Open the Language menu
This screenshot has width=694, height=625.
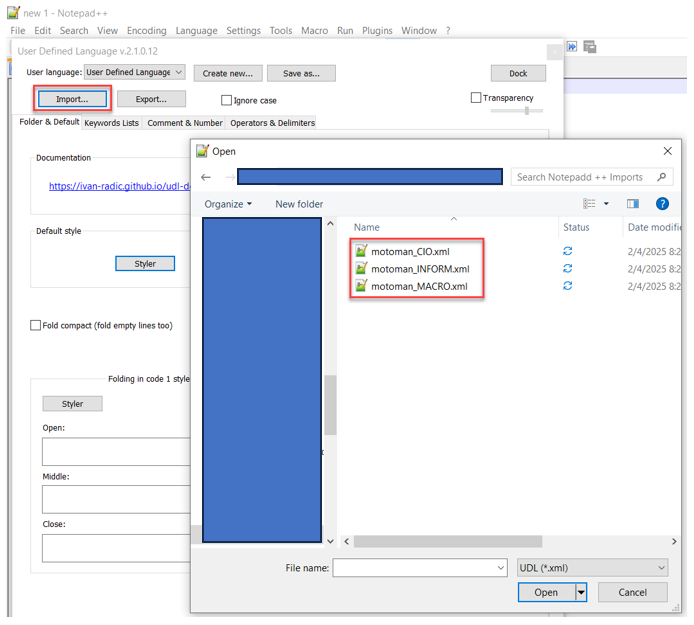(197, 31)
